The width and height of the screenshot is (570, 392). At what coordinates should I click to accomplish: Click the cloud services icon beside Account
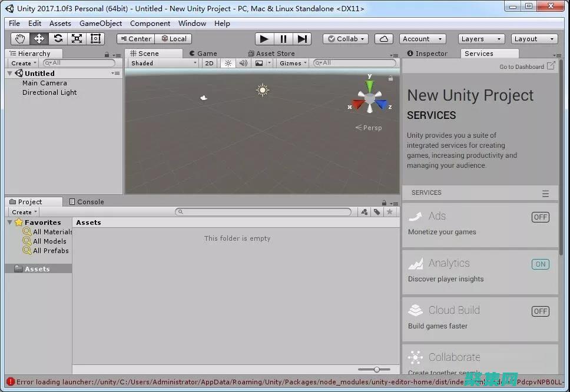[383, 38]
